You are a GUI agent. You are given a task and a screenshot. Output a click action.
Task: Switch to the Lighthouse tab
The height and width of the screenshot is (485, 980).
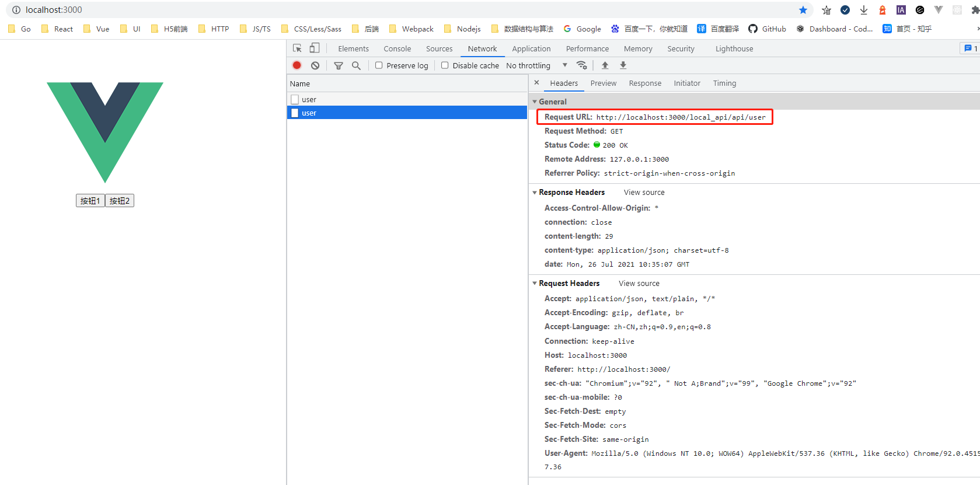pos(734,48)
